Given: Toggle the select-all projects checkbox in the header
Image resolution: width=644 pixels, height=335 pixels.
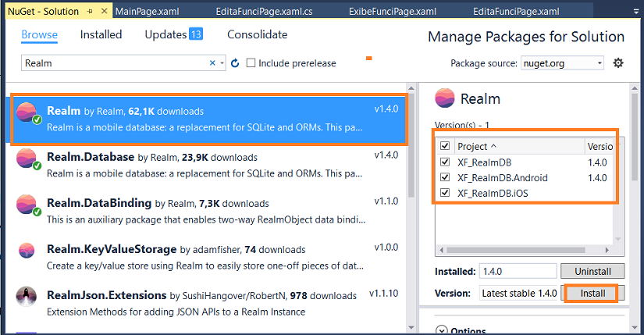Looking at the screenshot, I should pos(445,146).
